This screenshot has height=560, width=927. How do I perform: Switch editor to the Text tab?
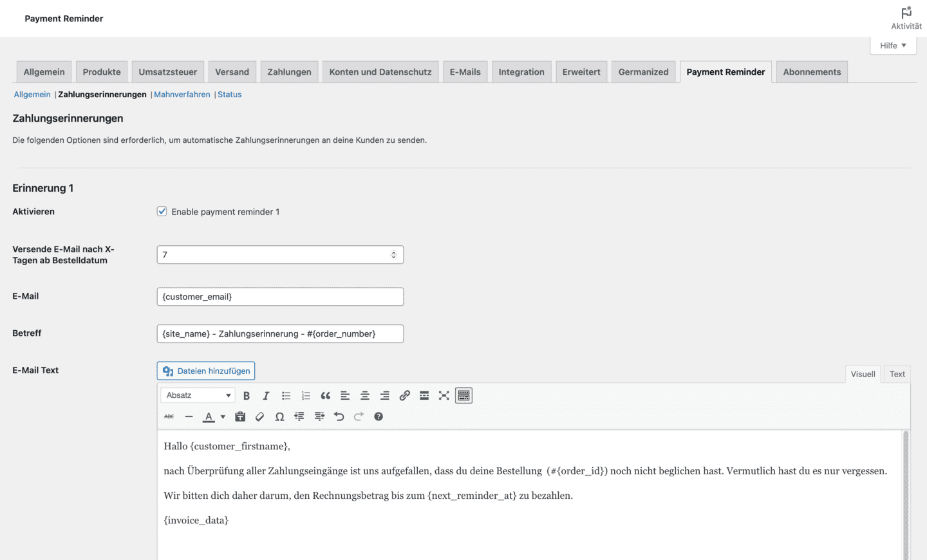point(897,374)
